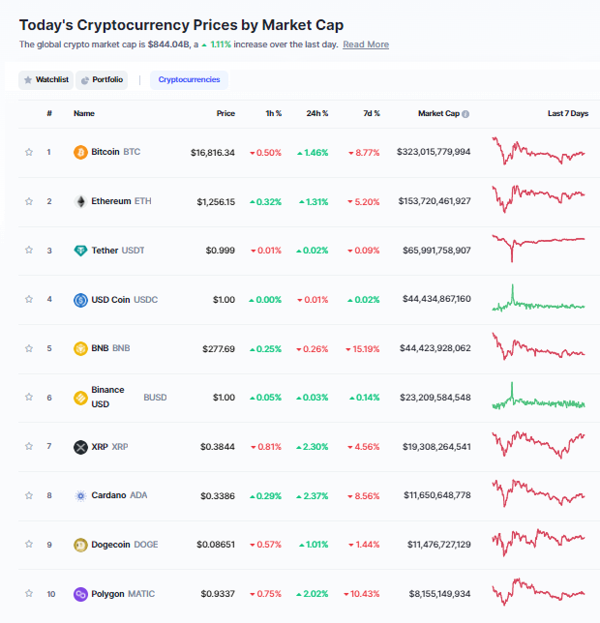This screenshot has width=600, height=623.
Task: Sort by the Price column header
Action: pyautogui.click(x=226, y=113)
